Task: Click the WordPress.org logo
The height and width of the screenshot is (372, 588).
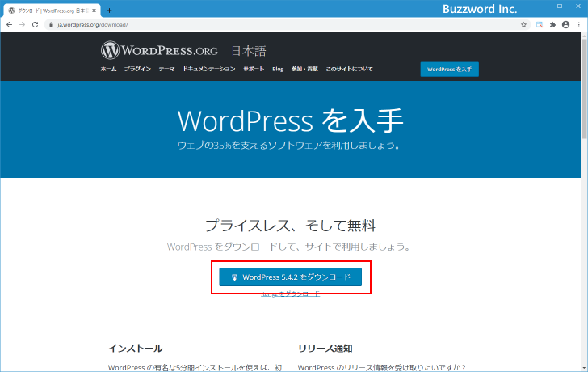Action: pyautogui.click(x=159, y=50)
